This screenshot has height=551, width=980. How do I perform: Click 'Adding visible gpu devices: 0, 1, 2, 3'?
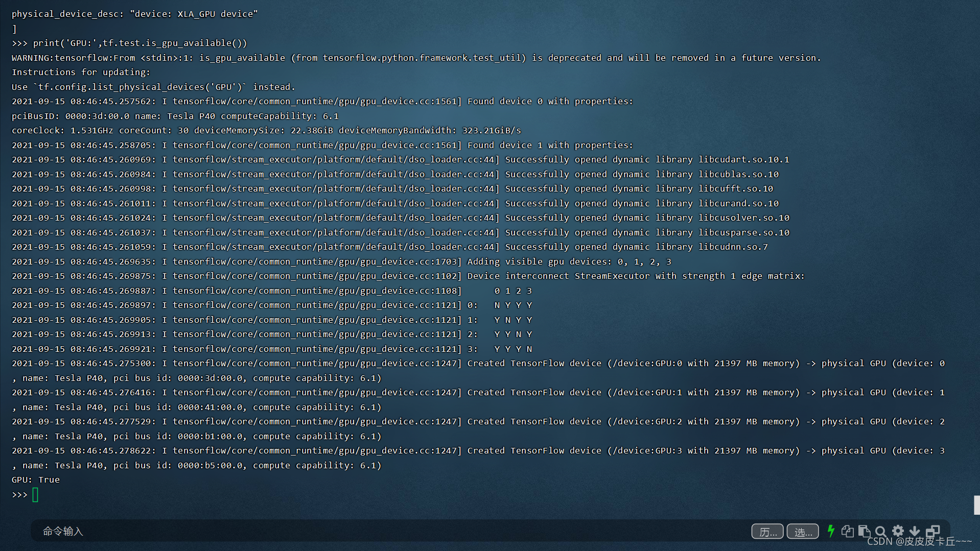coord(569,262)
